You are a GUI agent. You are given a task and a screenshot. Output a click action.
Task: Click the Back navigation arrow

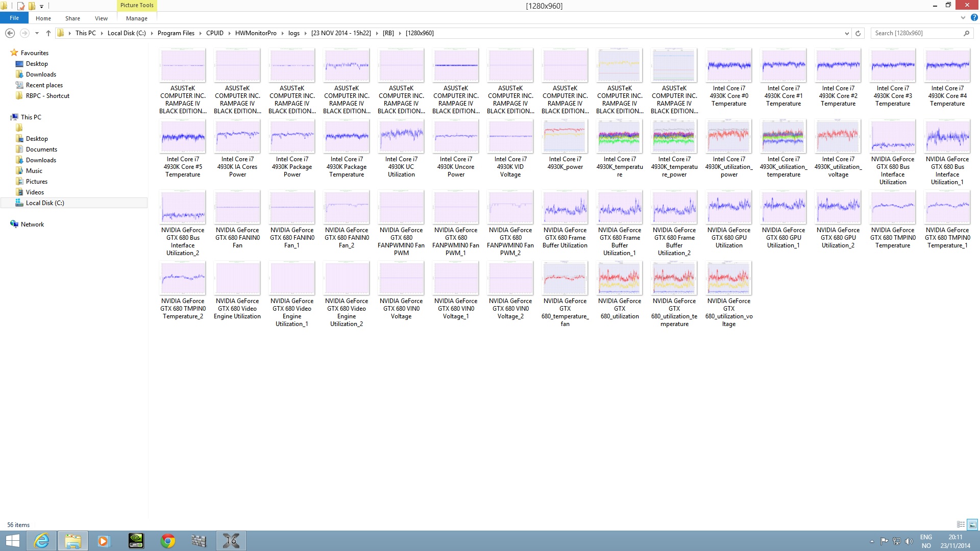point(10,33)
